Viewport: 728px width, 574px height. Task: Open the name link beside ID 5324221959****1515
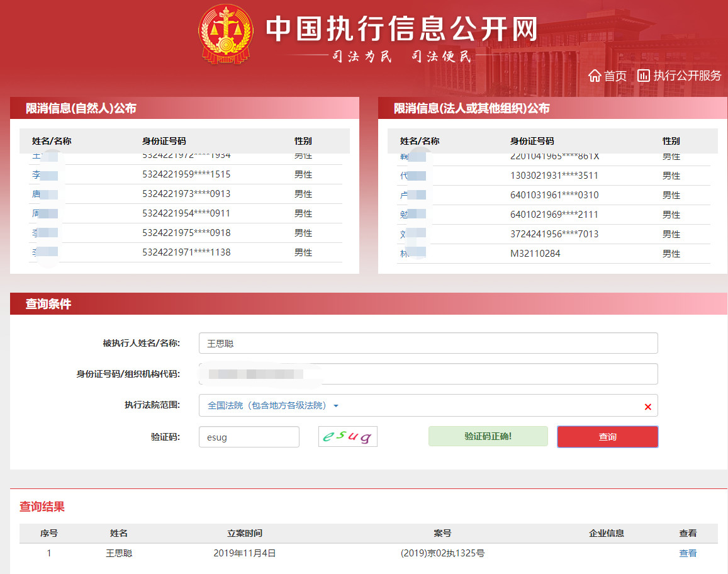[x=45, y=174]
